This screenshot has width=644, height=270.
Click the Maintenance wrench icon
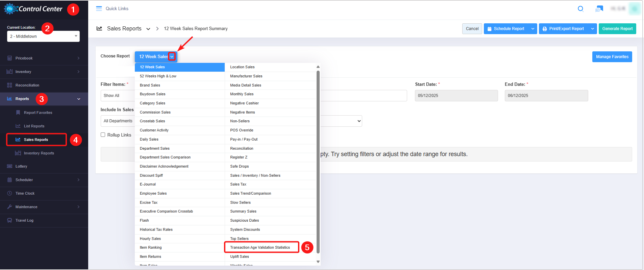(x=9, y=207)
